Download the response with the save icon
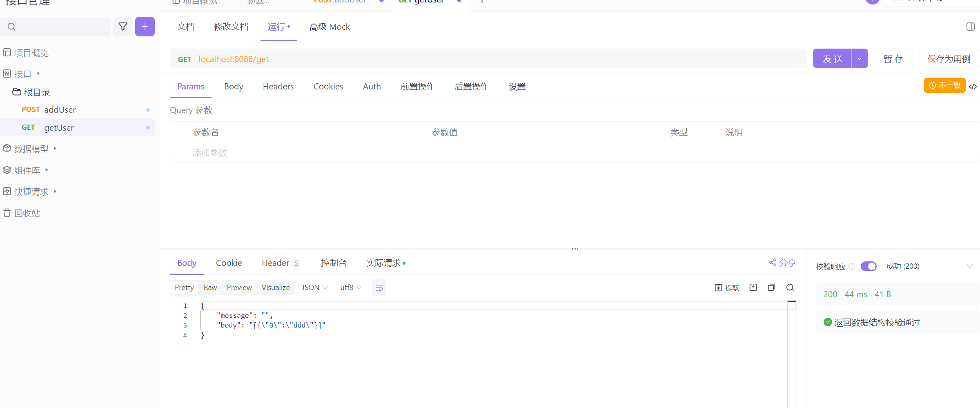The height and width of the screenshot is (408, 980). pos(753,288)
